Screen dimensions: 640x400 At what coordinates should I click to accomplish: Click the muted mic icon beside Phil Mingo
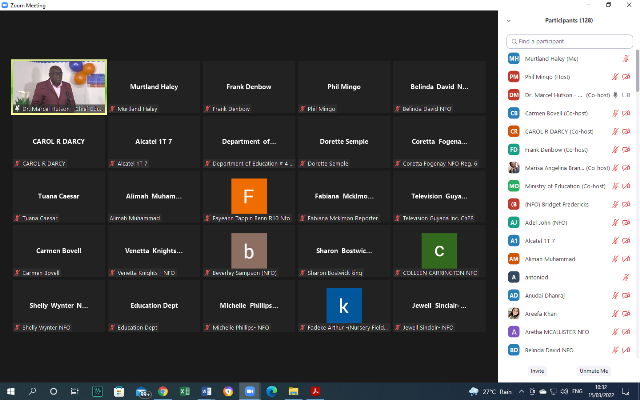pos(616,77)
